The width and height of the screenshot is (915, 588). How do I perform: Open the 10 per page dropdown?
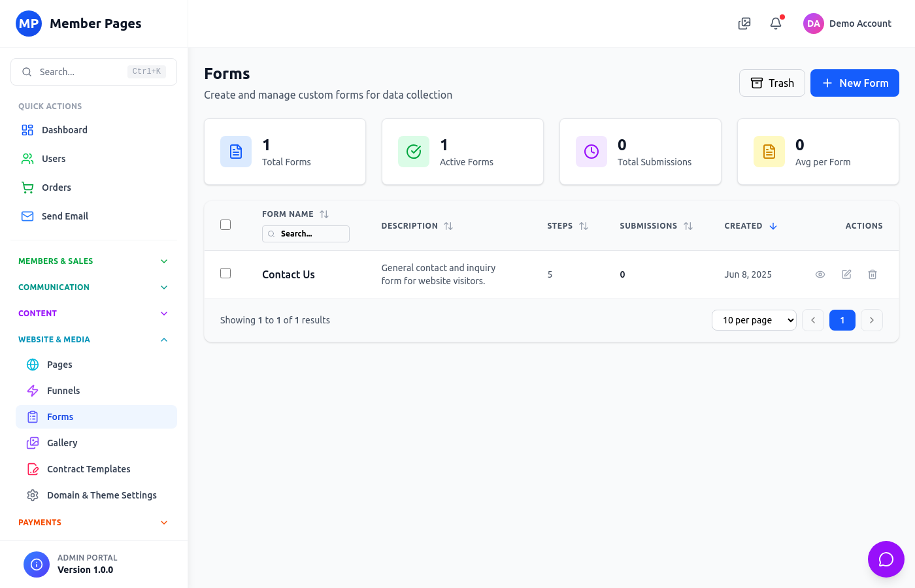(754, 319)
